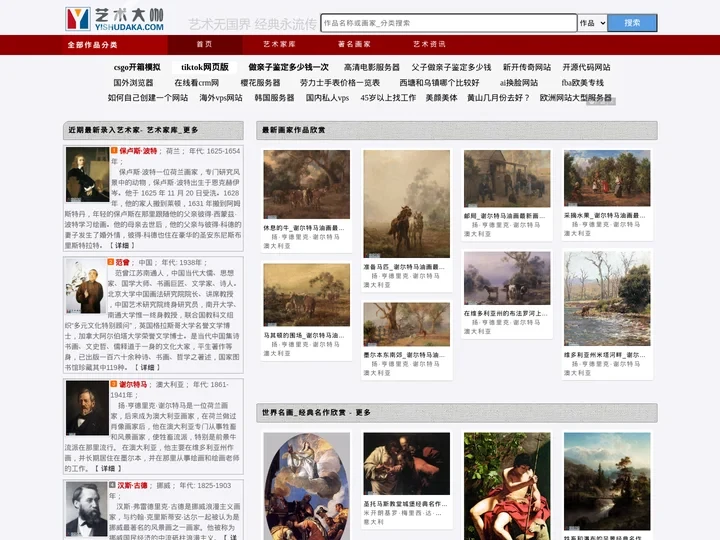720x540 pixels.
Task: Click the 保卢斯·波特 portrait thumbnail
Action: pos(87,174)
